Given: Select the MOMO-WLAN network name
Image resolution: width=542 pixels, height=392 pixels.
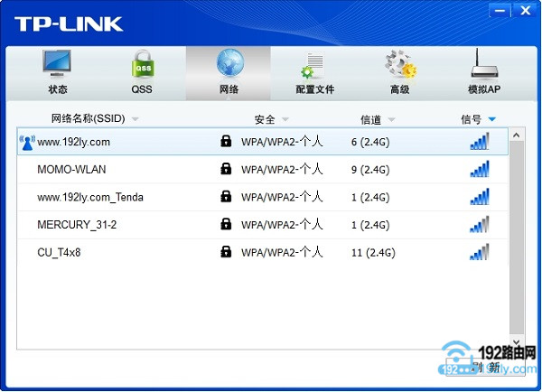Looking at the screenshot, I should 71,170.
